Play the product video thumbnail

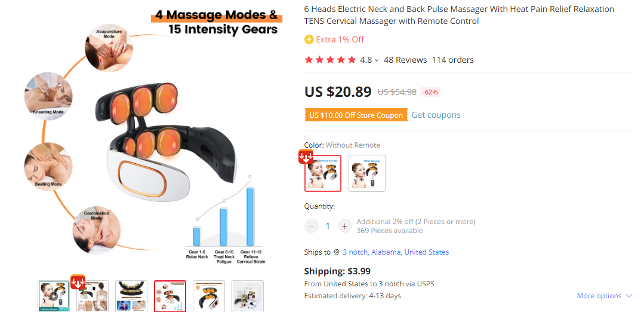53,296
